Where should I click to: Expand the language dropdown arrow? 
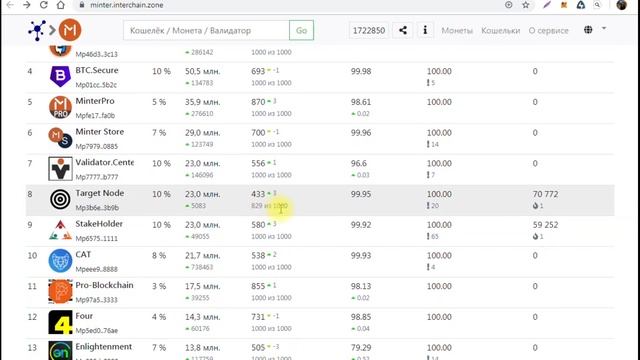tap(604, 29)
